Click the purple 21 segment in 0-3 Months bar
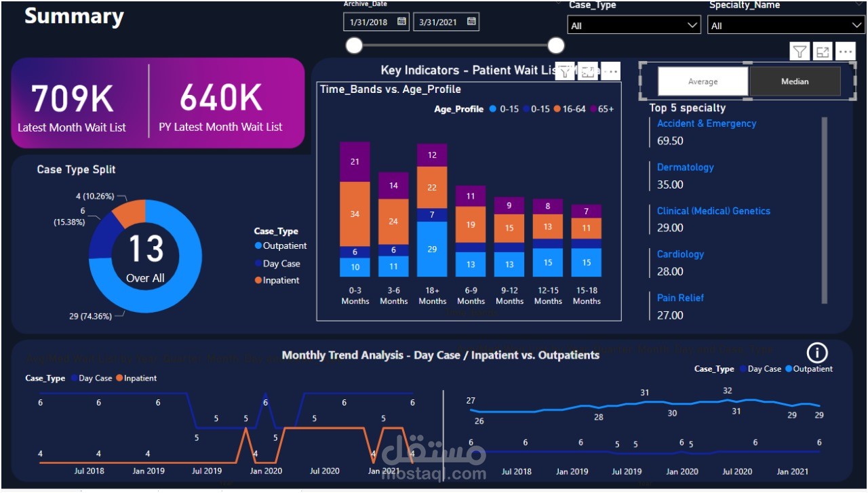The image size is (868, 493). click(x=355, y=161)
